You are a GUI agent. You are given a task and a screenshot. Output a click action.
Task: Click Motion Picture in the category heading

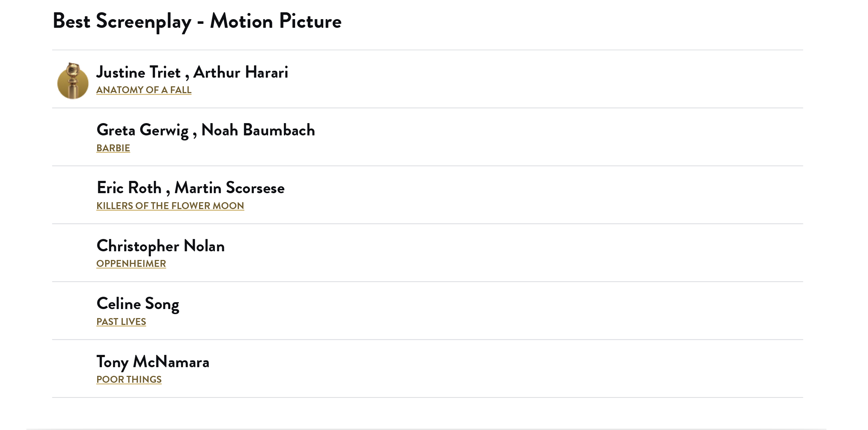(x=276, y=21)
